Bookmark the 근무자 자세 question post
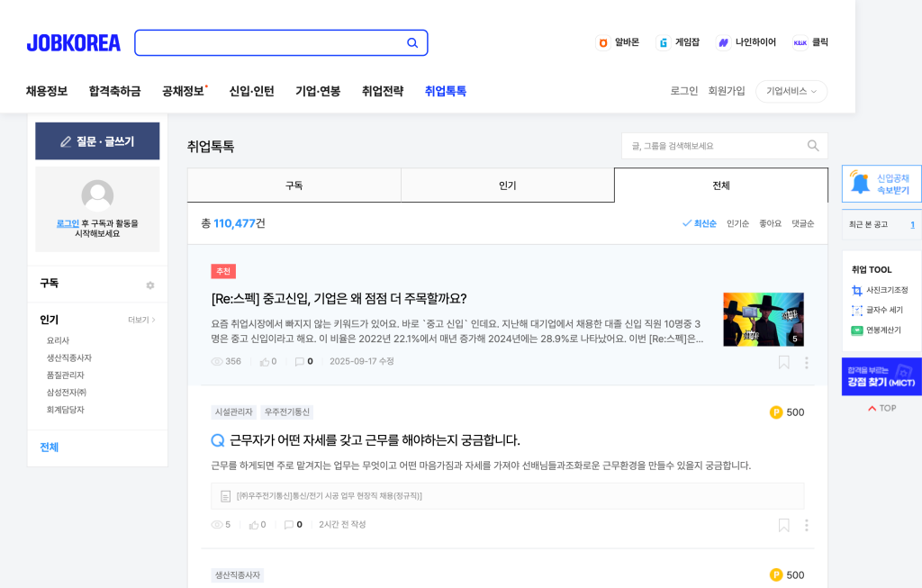The height and width of the screenshot is (588, 922). [x=784, y=525]
